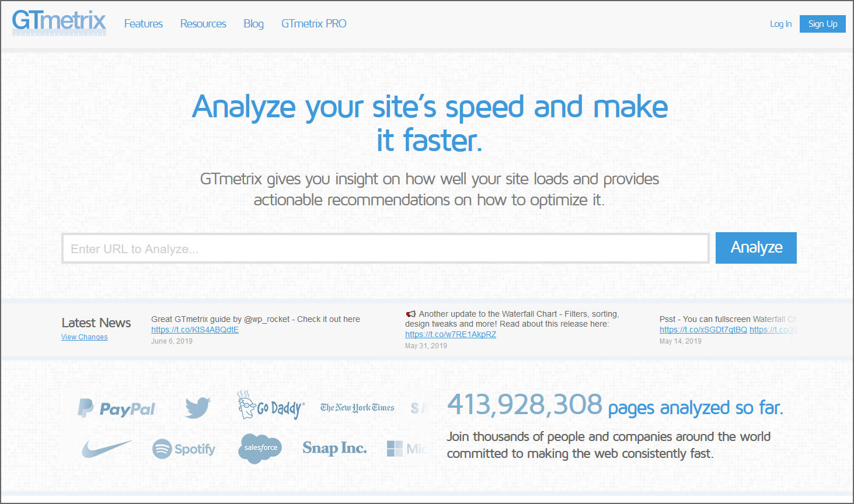Open the Blog page
854x504 pixels.
tap(253, 24)
